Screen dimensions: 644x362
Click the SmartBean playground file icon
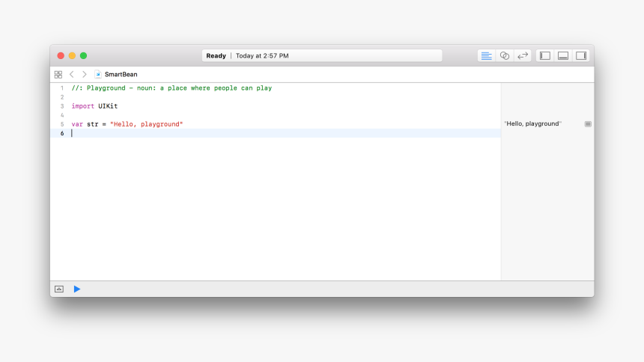pos(98,75)
